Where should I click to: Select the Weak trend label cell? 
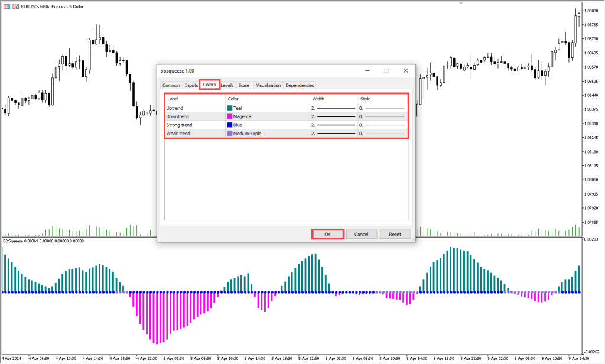tap(195, 134)
